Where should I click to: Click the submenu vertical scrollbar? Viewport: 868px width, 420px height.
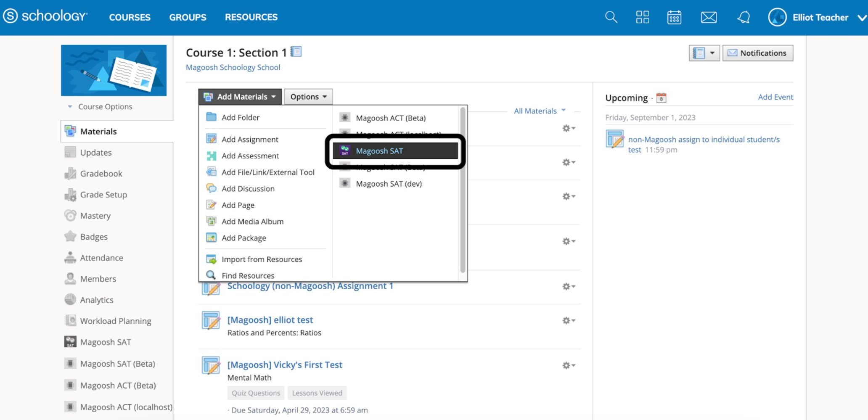[x=463, y=189]
